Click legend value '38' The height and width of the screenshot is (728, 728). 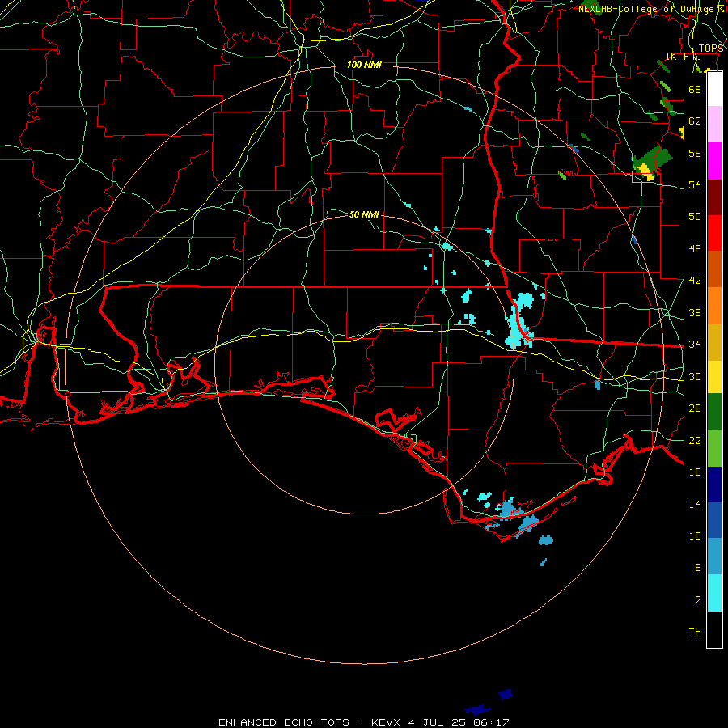click(x=695, y=312)
